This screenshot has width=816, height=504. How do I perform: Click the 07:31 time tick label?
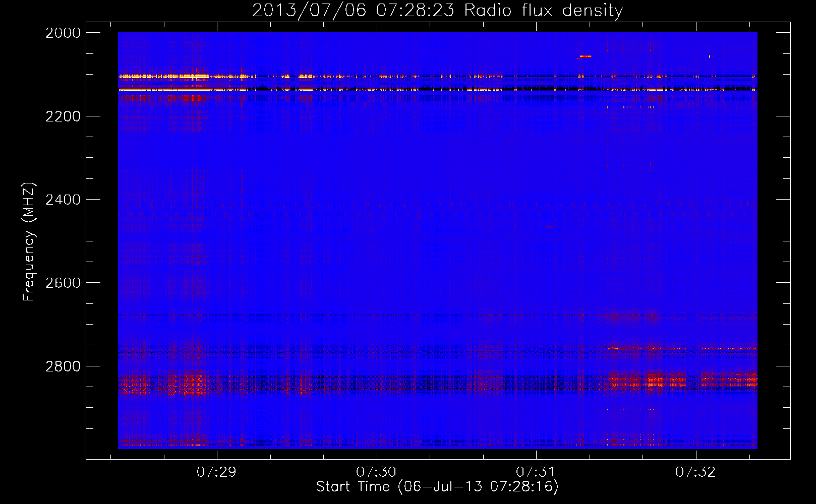(x=536, y=472)
